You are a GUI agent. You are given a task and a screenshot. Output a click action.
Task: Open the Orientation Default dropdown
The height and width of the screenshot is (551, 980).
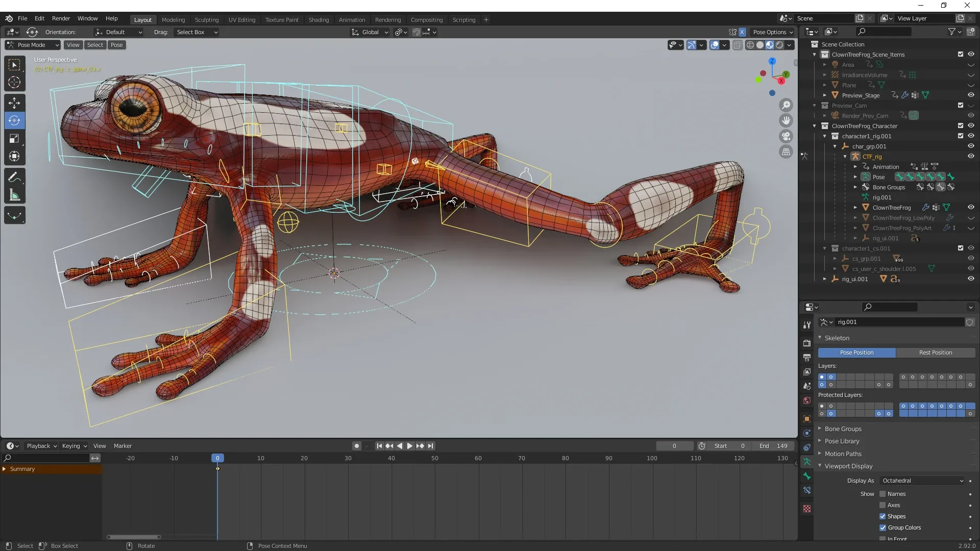(119, 32)
